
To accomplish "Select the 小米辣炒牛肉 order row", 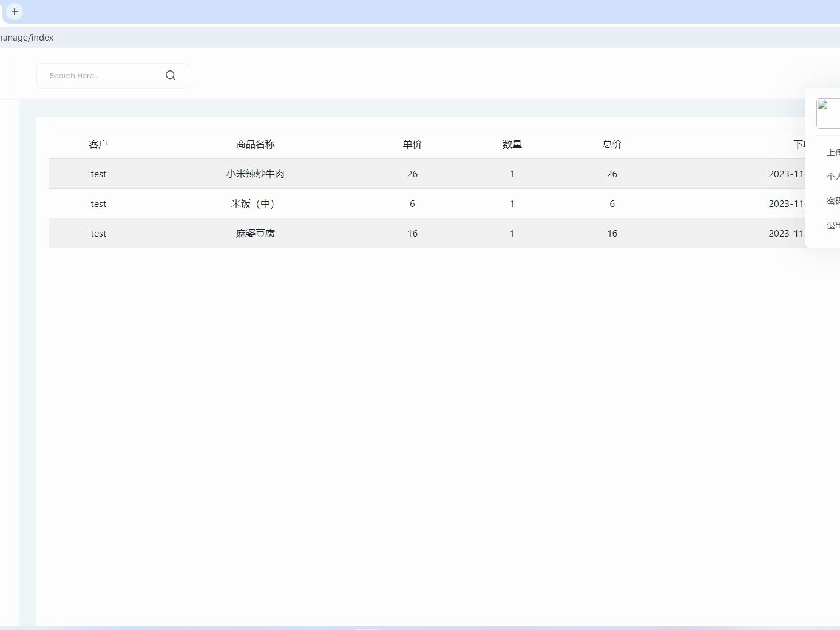I will (364, 174).
